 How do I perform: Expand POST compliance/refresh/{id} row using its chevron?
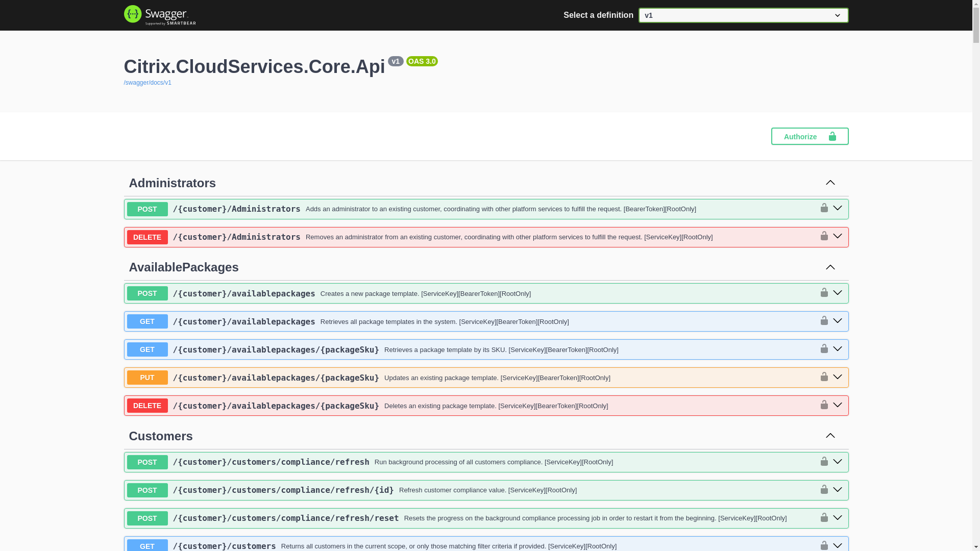pos(838,490)
